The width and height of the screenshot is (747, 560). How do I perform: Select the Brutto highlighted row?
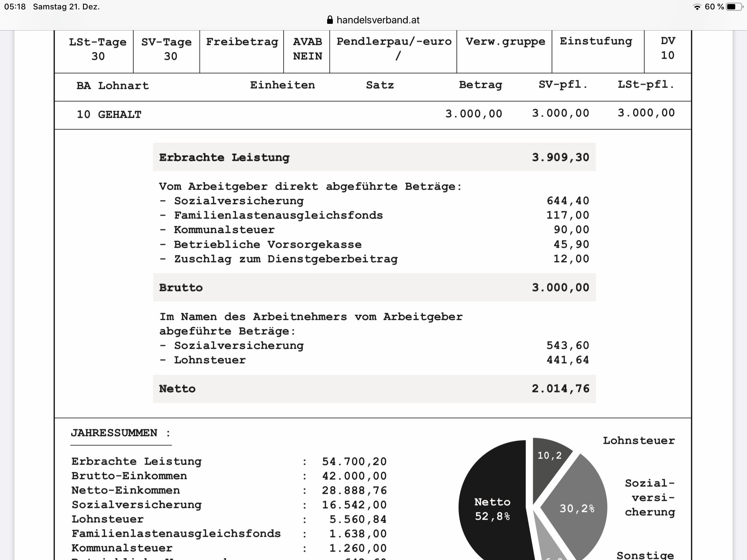pos(374,288)
